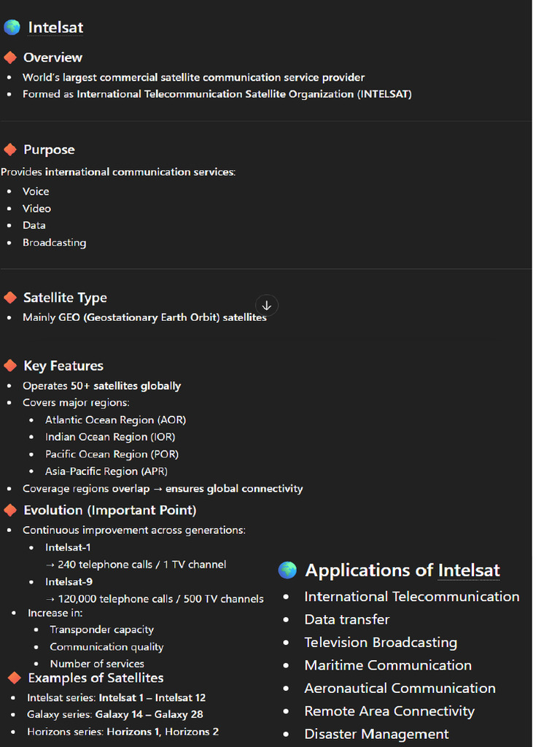This screenshot has height=747, width=560.
Task: Click the orange diamond next to Overview
Action: point(10,58)
